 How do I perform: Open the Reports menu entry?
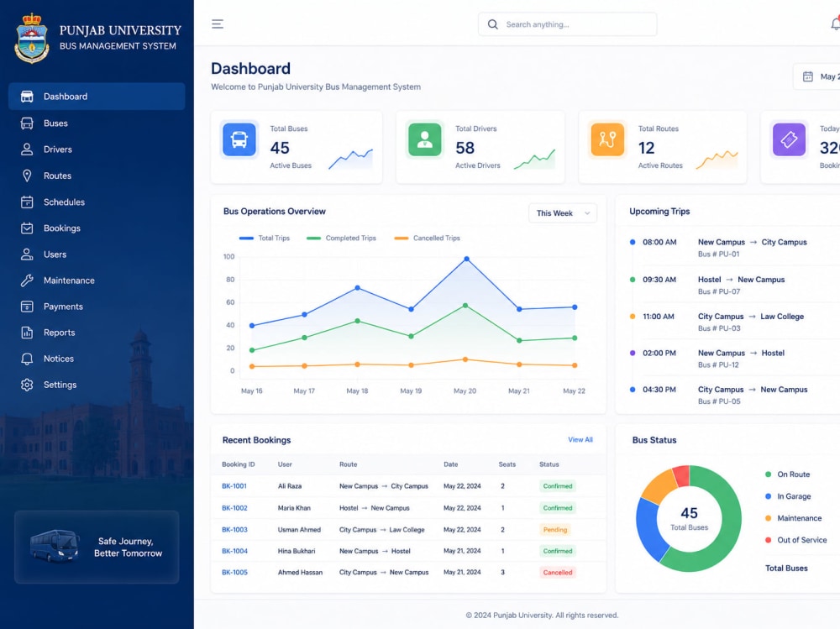97,333
